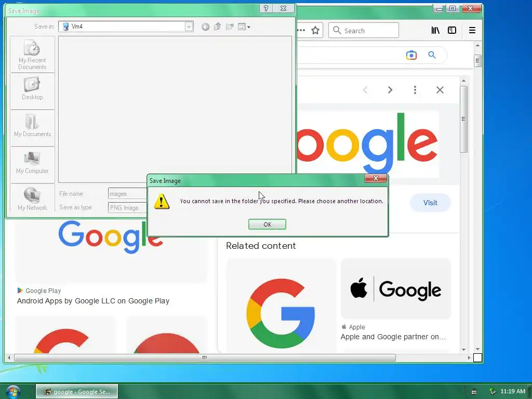Viewport: 532px width, 399px height.
Task: Click 'Android Apps by Google LLC' result title
Action: tap(93, 301)
